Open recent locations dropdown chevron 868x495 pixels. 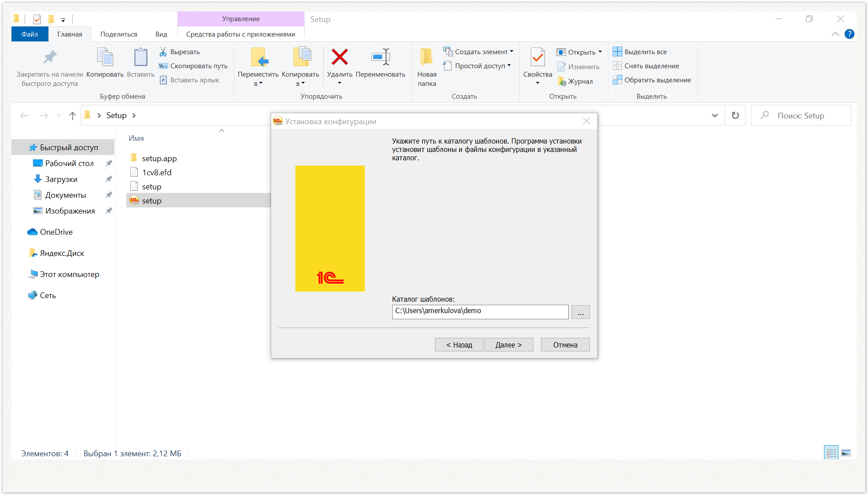pyautogui.click(x=59, y=115)
